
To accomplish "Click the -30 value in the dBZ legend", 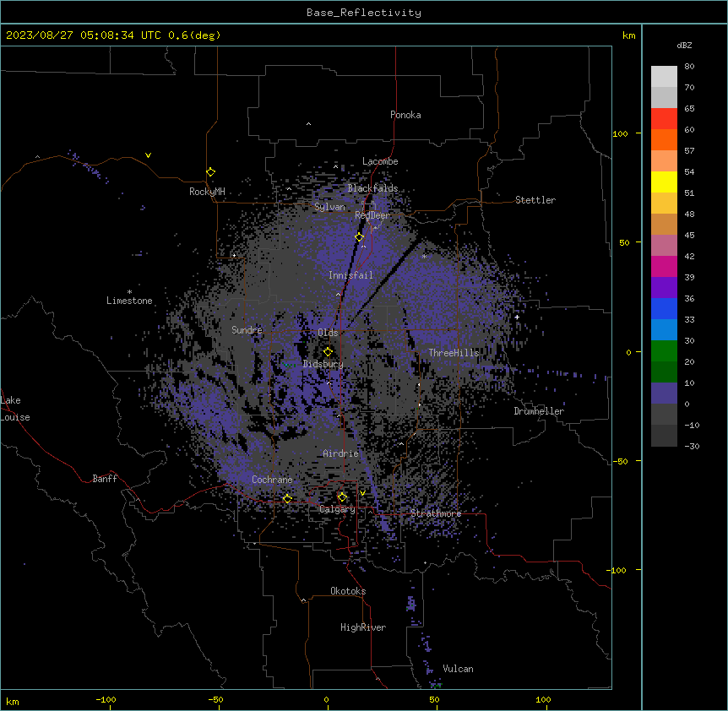I will (692, 447).
